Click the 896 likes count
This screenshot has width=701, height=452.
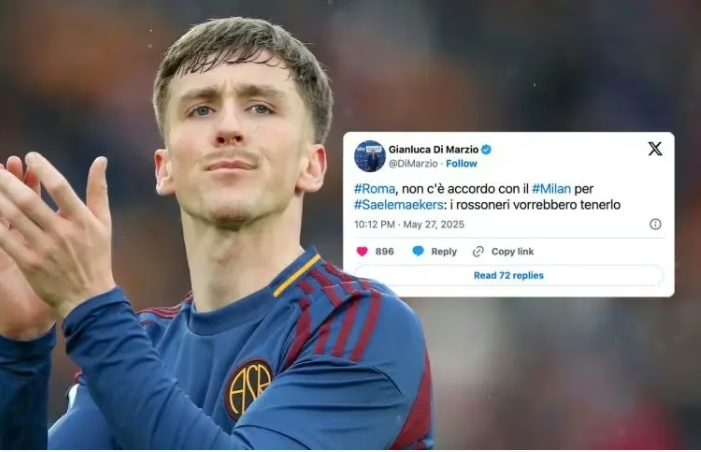point(384,252)
